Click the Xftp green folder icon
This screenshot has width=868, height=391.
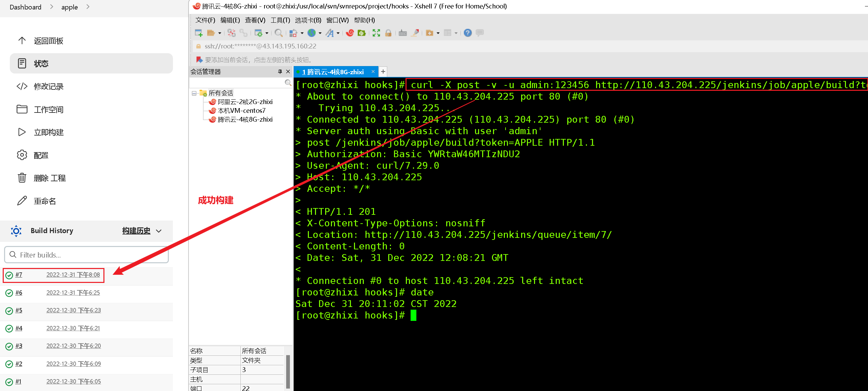[x=361, y=33]
